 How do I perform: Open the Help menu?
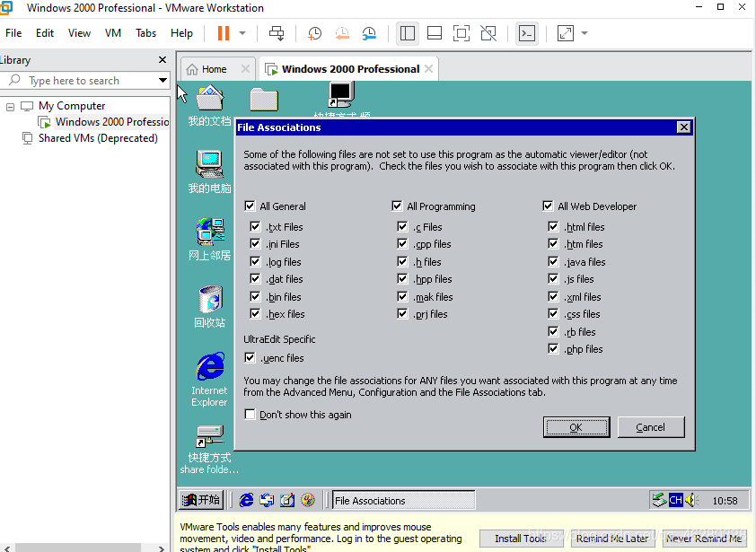click(x=181, y=33)
